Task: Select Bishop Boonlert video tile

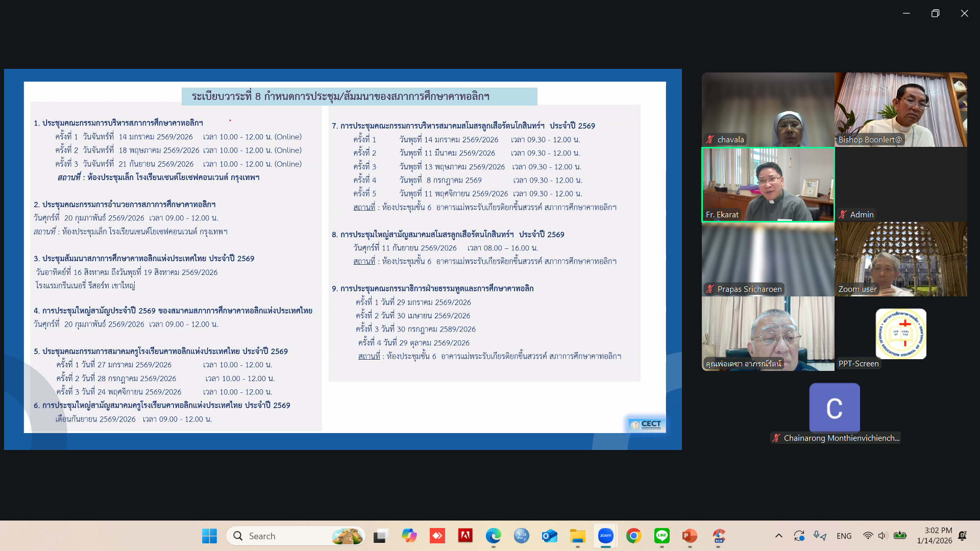Action: [900, 109]
